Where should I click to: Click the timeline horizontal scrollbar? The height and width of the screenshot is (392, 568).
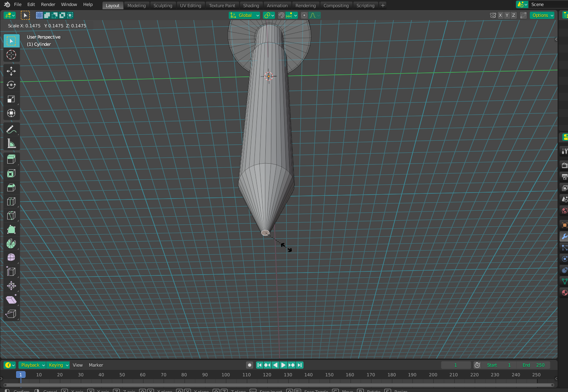278,385
